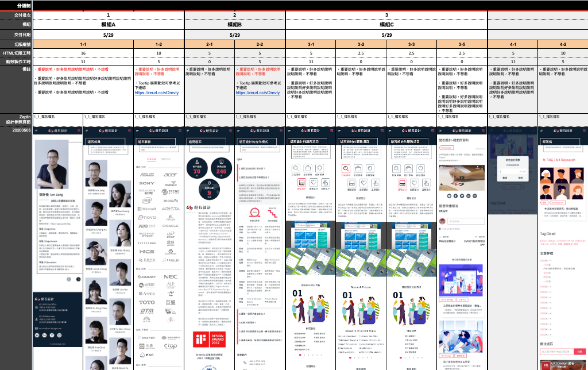Select the Microsoft logo in partners mockup
This screenshot has height=370, width=588.
coord(146,209)
